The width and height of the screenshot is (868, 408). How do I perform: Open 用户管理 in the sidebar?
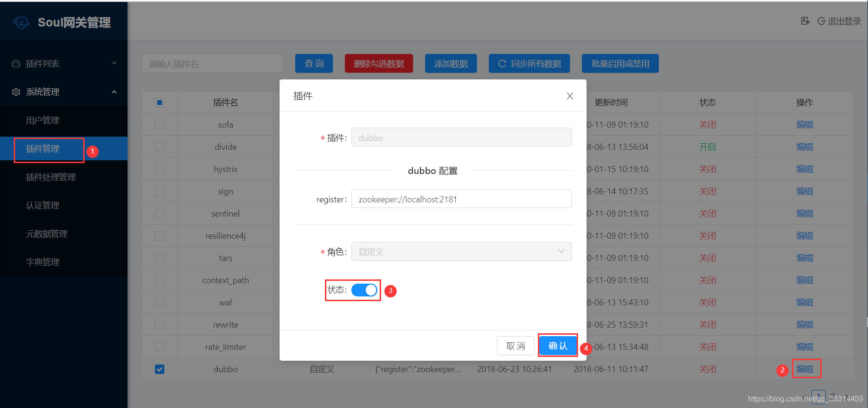tap(64, 120)
